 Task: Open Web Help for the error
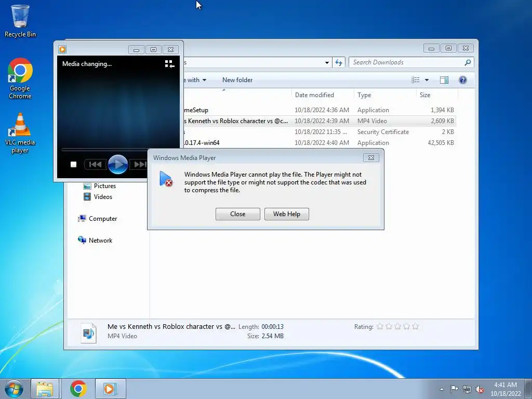click(287, 214)
